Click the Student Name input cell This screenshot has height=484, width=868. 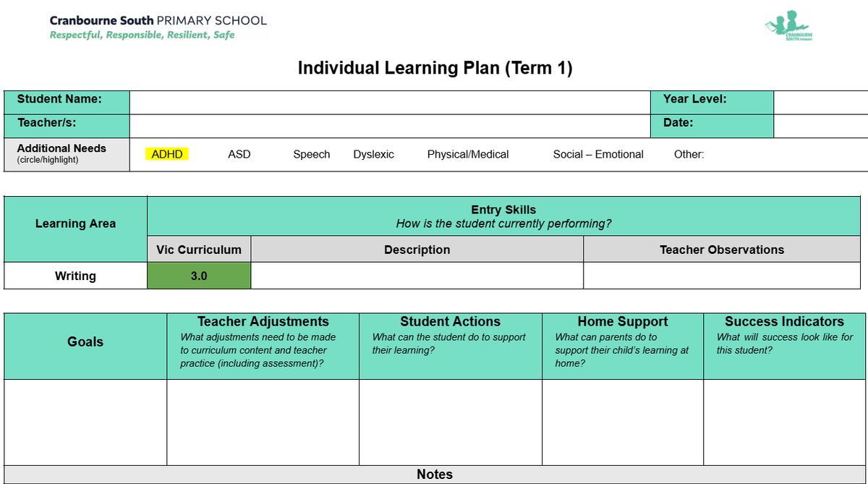coord(391,102)
